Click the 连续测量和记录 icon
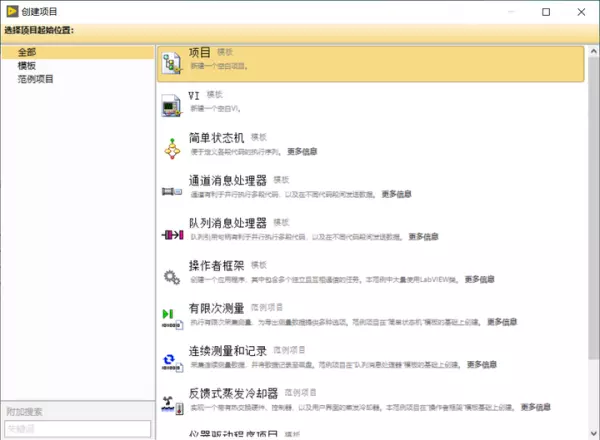The image size is (600, 440). tap(172, 362)
